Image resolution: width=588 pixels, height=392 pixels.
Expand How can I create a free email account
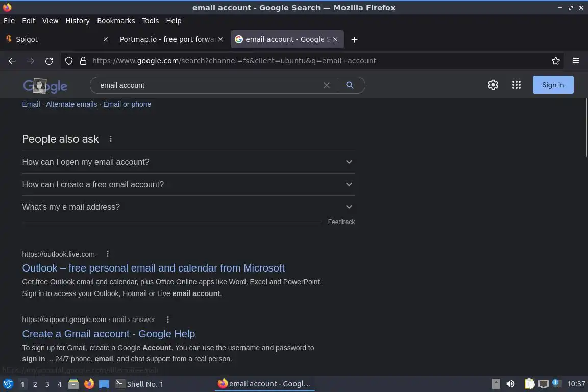(189, 185)
